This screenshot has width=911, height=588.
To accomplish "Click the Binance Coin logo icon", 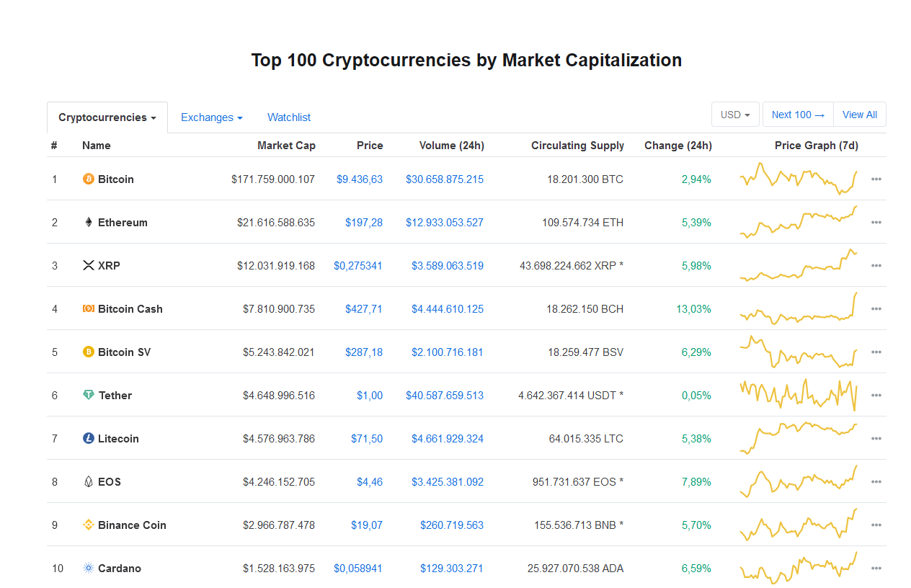I will pos(89,525).
